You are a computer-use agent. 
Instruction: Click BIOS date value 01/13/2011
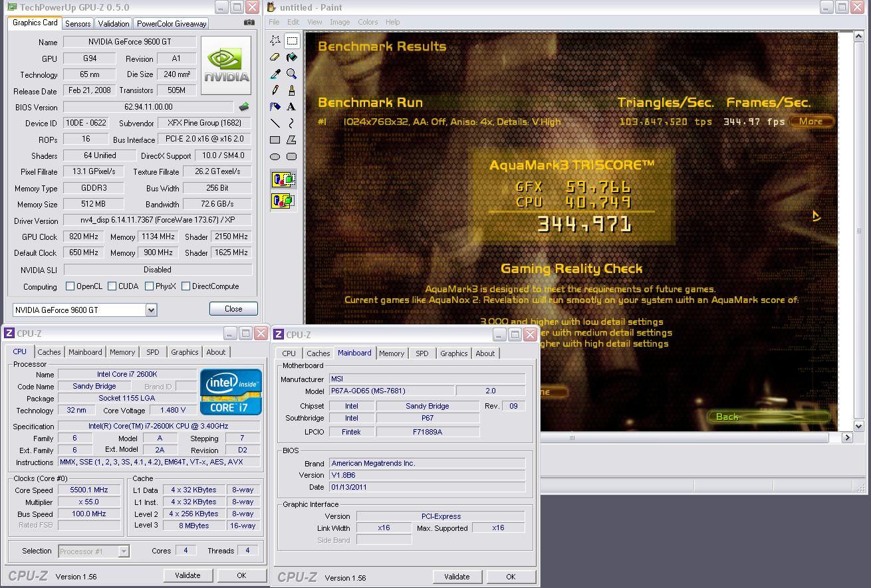tap(427, 487)
